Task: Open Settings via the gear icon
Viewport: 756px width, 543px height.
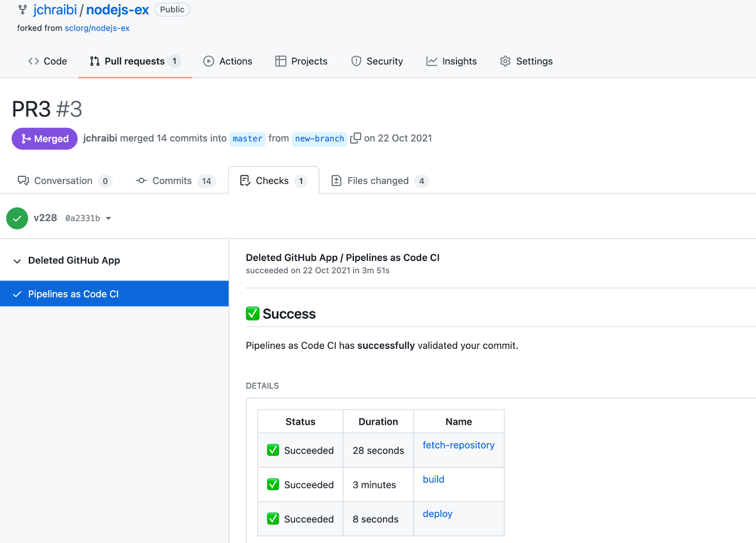Action: [505, 61]
